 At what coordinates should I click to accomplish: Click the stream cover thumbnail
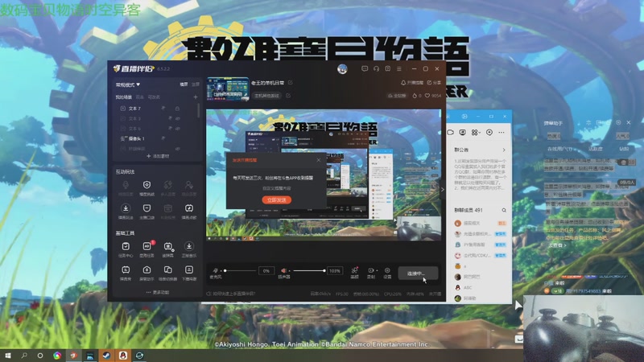228,88
